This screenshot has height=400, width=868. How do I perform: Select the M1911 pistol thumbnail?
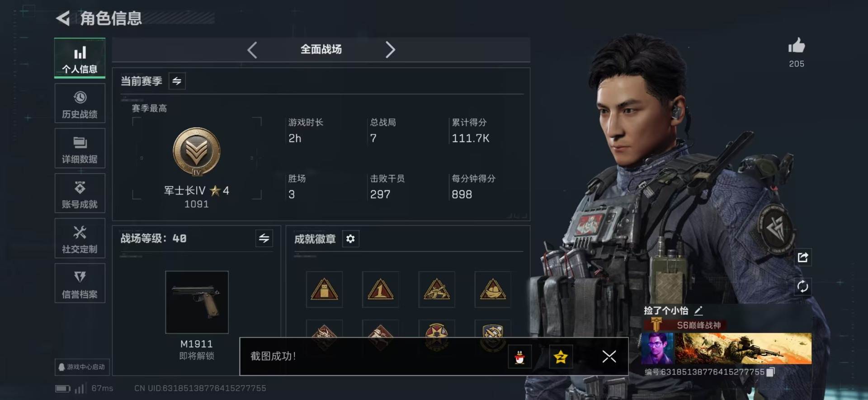coord(197,302)
